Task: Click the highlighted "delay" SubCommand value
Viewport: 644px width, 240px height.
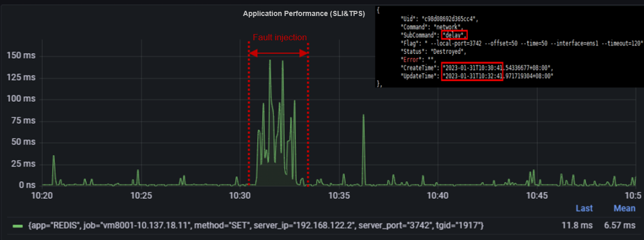Action: coord(455,35)
